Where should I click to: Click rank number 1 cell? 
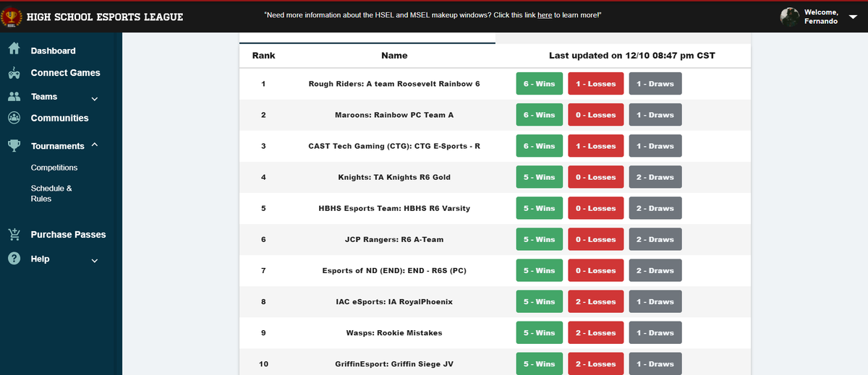(x=263, y=84)
